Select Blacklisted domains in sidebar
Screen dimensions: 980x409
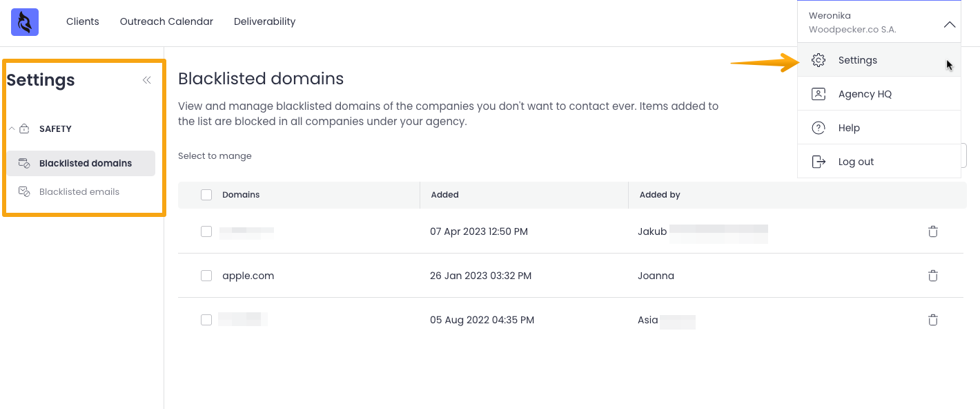pyautogui.click(x=85, y=163)
